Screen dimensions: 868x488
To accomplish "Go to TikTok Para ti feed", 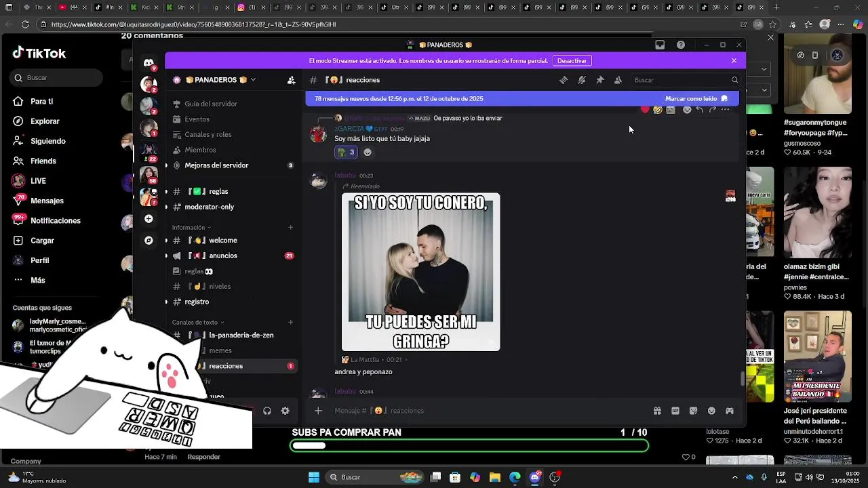I will point(41,102).
